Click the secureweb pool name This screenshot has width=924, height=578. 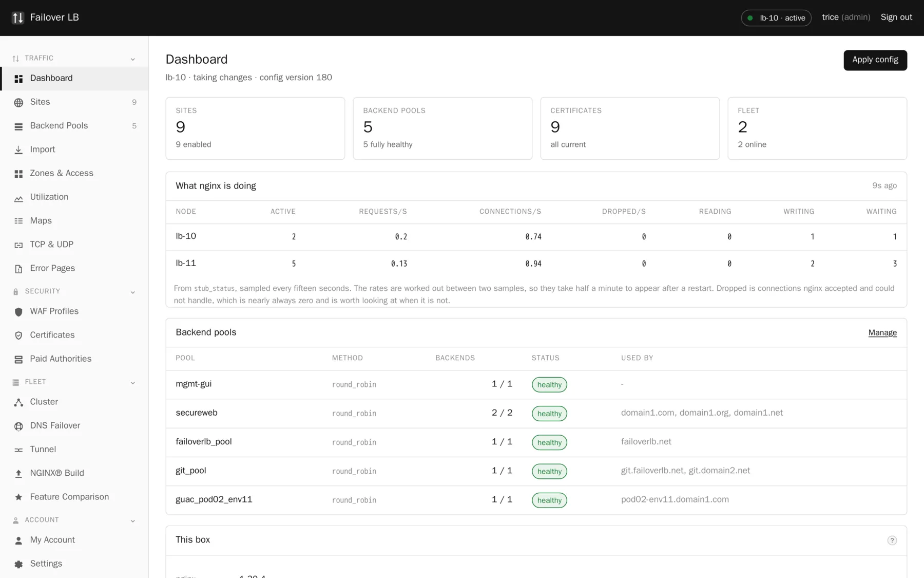click(x=197, y=413)
